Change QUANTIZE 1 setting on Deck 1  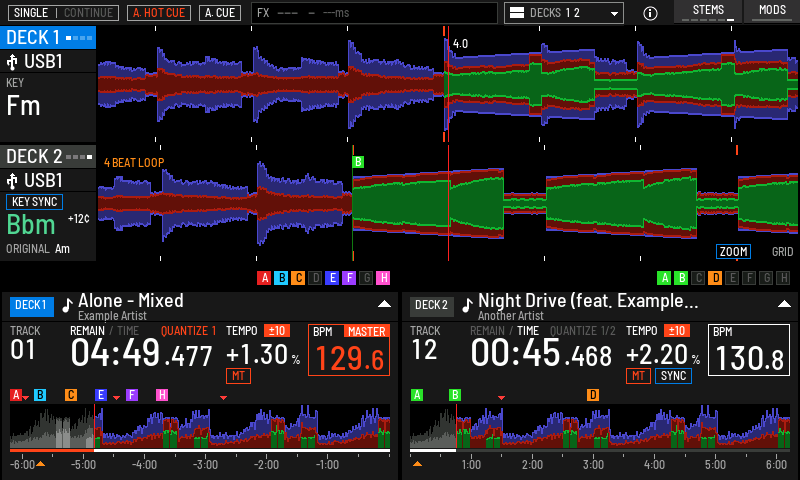click(x=188, y=331)
